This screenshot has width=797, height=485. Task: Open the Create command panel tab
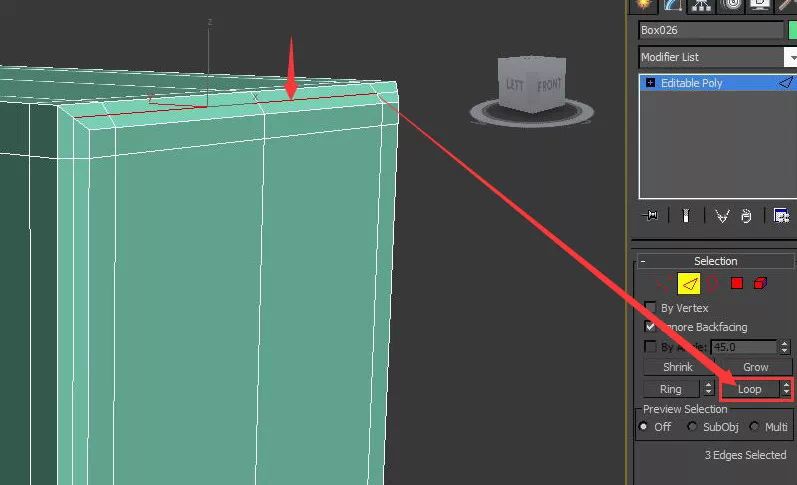pyautogui.click(x=644, y=5)
